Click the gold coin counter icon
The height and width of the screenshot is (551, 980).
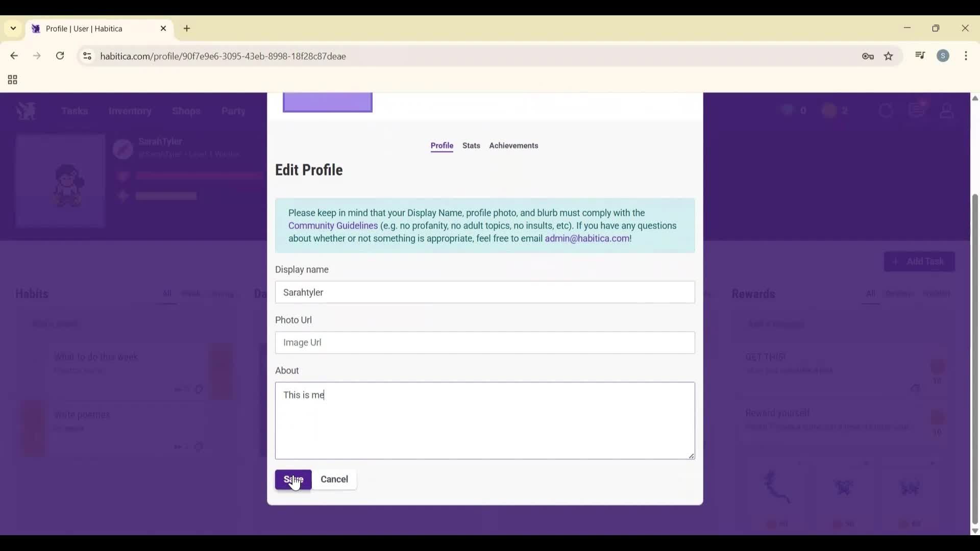(787, 110)
